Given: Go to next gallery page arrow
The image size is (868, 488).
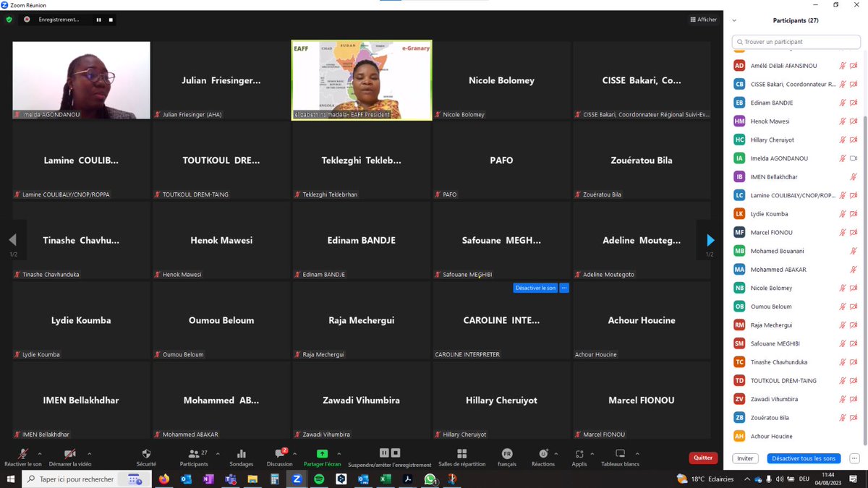Looking at the screenshot, I should [710, 240].
